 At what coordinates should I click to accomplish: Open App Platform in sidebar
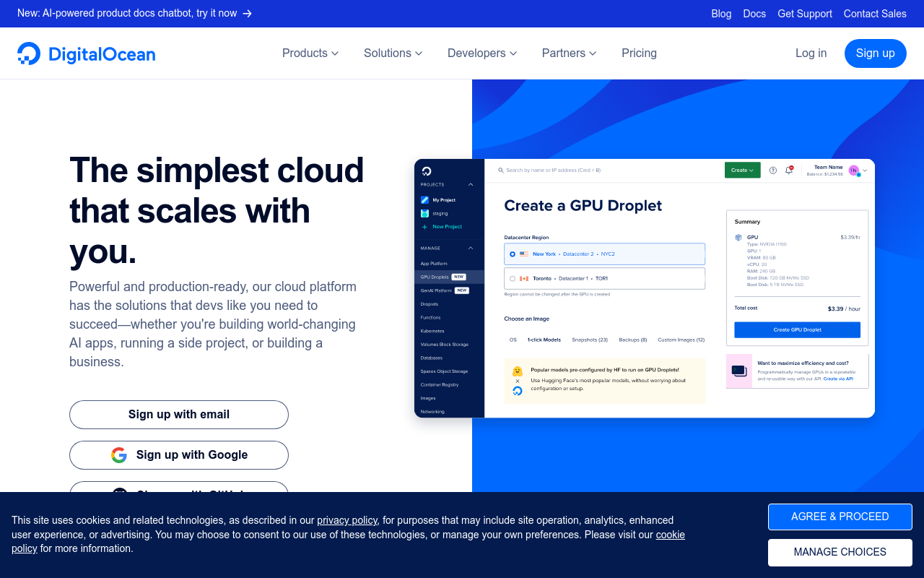click(x=434, y=264)
